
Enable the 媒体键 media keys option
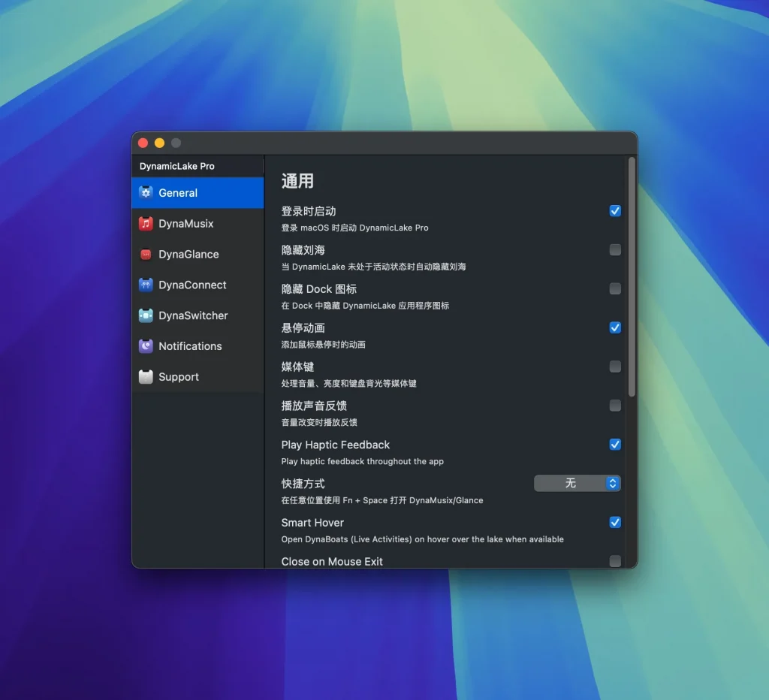point(615,367)
